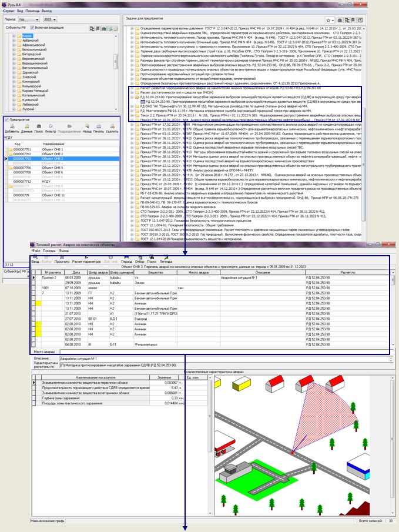Open the Файл menu in calculation window

coord(36,251)
